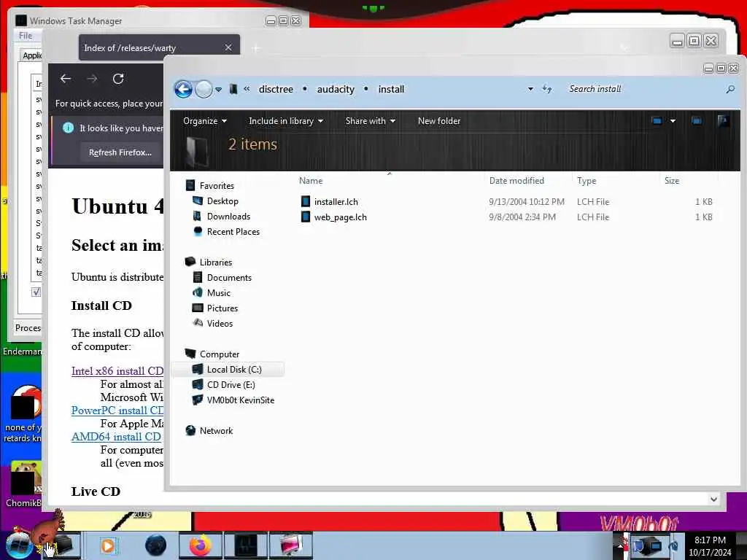
Task: Expand the hidden breadcrumb path chevron
Action: pos(247,88)
